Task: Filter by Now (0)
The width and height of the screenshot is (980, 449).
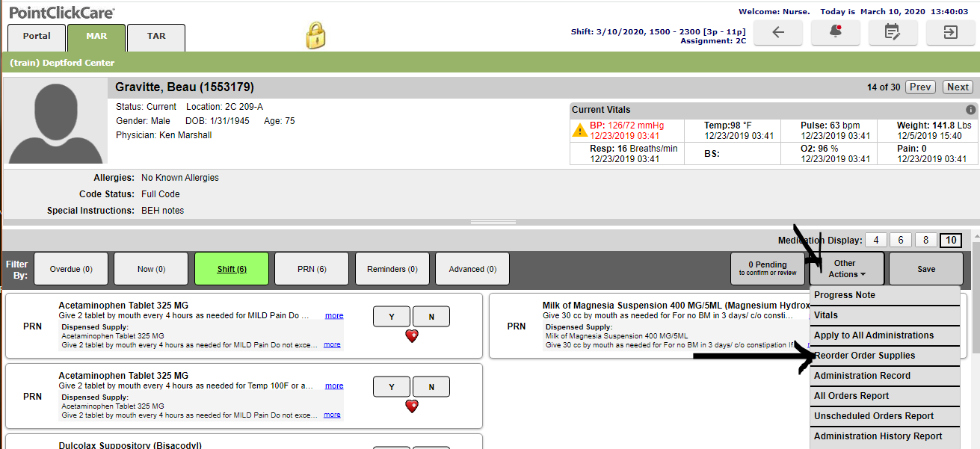Action: 151,269
